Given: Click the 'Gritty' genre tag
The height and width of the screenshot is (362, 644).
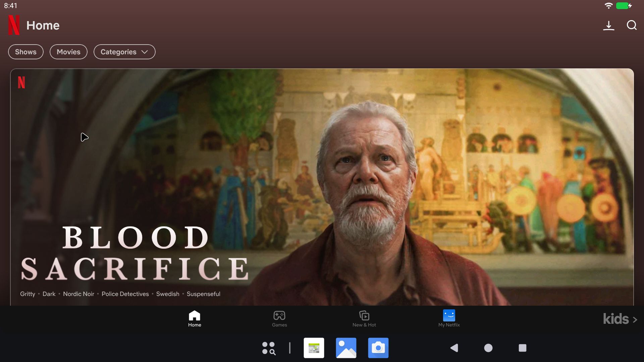Looking at the screenshot, I should pos(28,294).
